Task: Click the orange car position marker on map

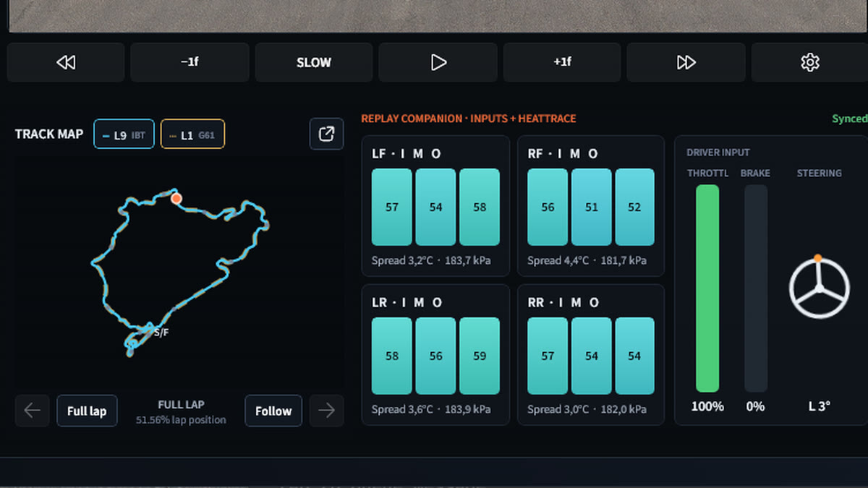Action: pyautogui.click(x=176, y=198)
